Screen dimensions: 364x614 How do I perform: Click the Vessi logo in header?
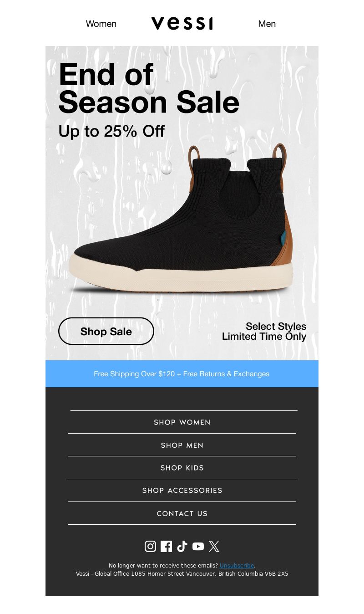[182, 23]
